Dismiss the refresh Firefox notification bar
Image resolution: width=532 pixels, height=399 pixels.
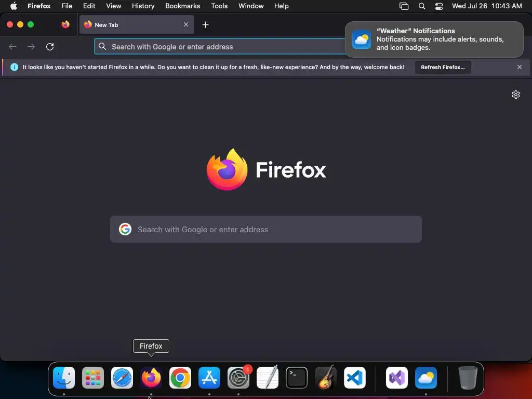pyautogui.click(x=520, y=67)
